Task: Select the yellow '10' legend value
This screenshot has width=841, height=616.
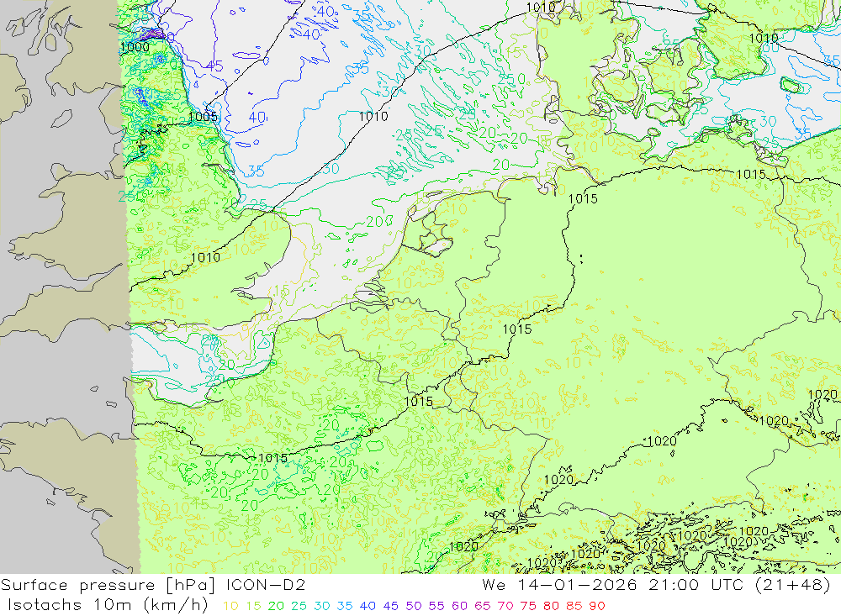Action: tap(230, 606)
